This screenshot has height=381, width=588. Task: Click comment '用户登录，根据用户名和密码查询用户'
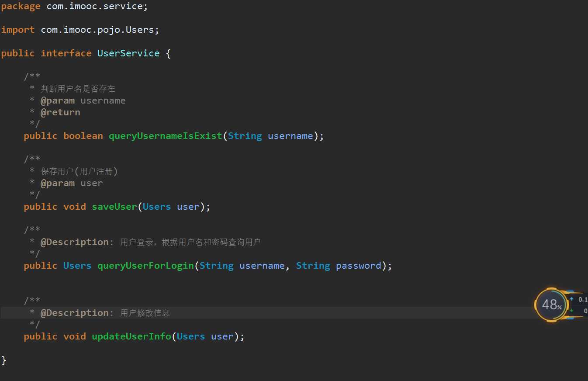(190, 242)
